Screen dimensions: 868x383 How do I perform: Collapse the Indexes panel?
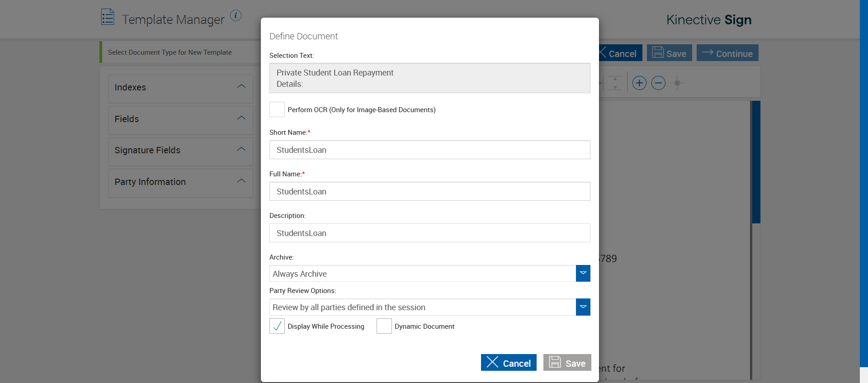(241, 86)
